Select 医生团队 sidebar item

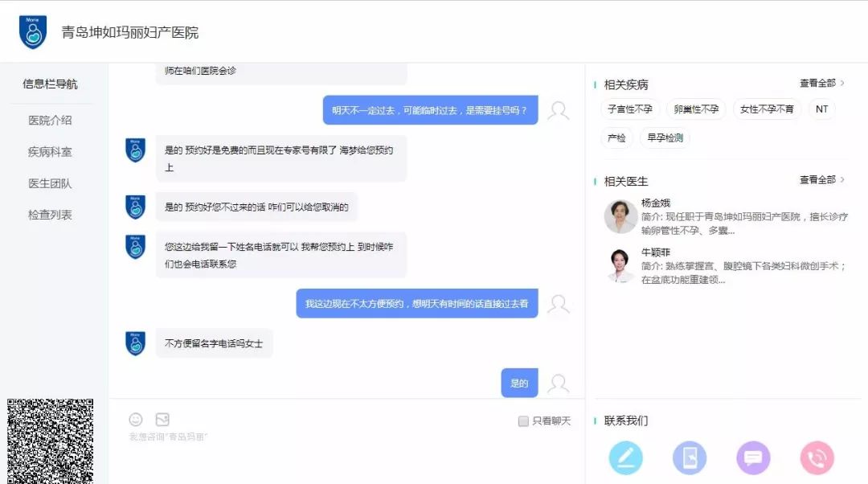click(50, 184)
